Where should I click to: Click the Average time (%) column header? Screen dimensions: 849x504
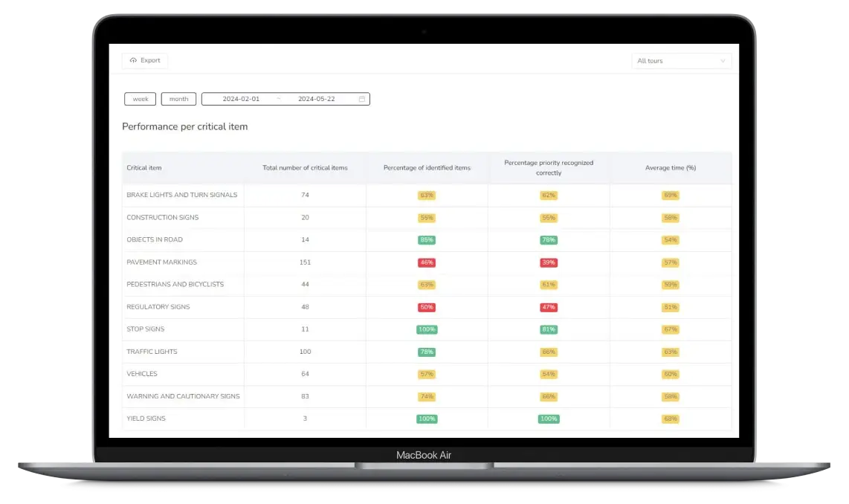point(670,168)
